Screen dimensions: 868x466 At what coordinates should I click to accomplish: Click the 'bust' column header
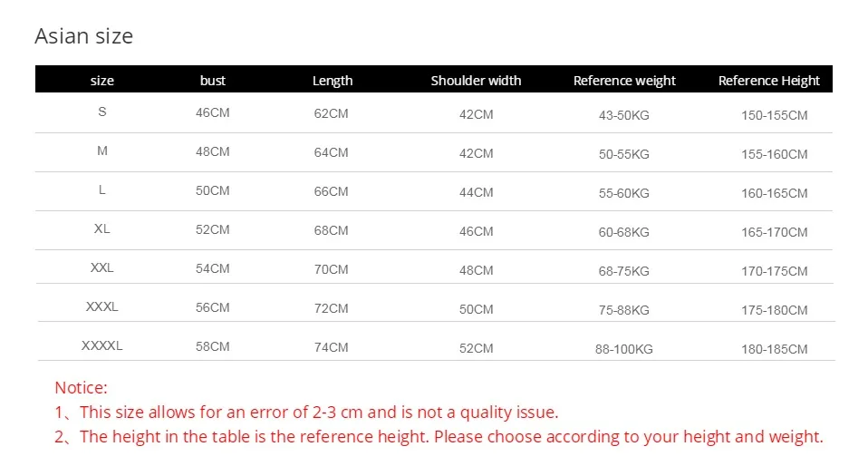213,81
